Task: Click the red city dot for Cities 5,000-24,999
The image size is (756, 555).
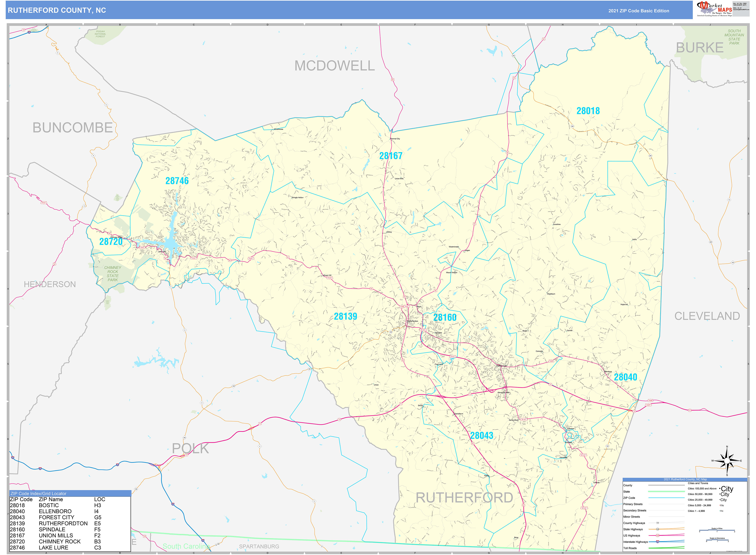Action: coord(720,505)
